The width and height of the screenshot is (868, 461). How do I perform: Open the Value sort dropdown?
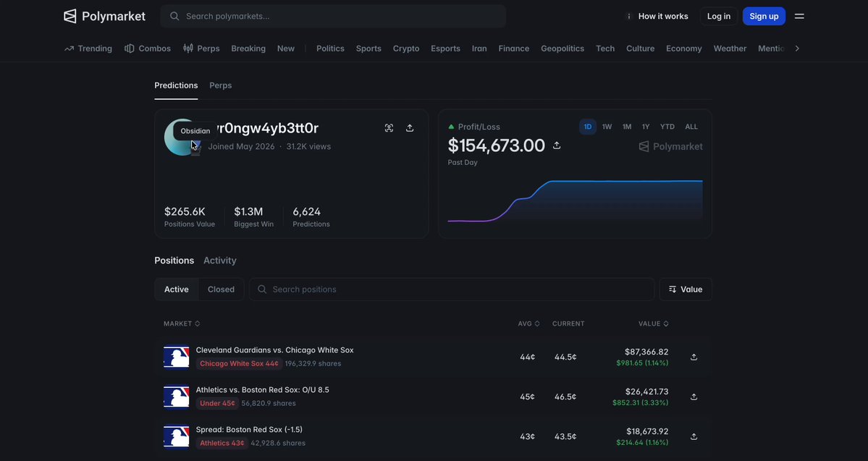click(686, 289)
